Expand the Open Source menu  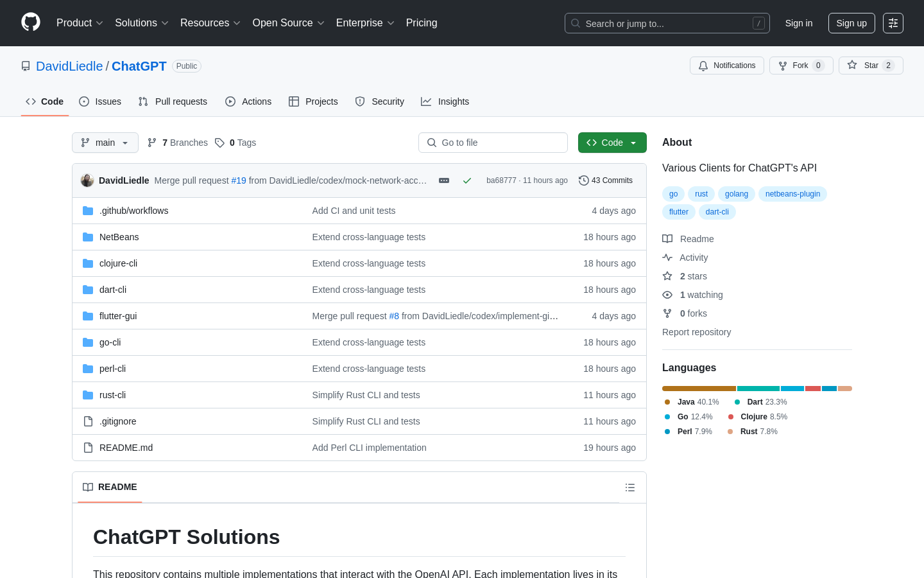(x=288, y=22)
